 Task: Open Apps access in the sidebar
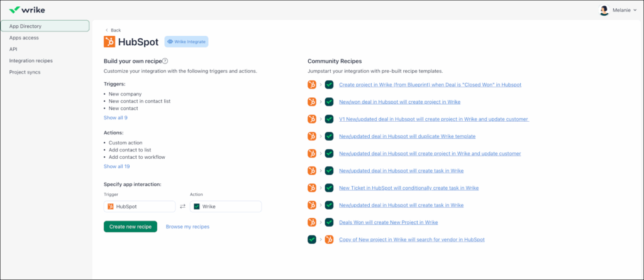(x=24, y=38)
